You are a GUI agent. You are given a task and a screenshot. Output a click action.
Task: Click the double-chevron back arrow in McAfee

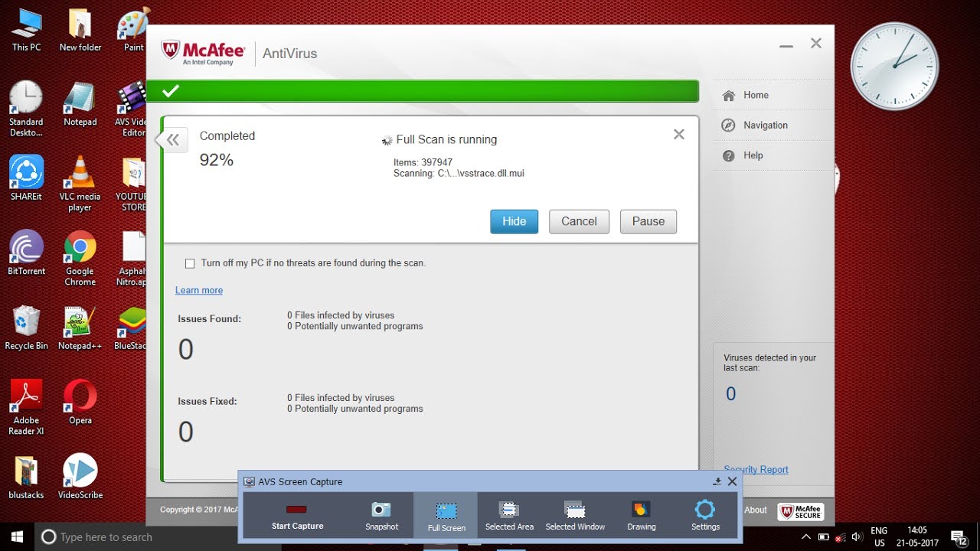(173, 139)
